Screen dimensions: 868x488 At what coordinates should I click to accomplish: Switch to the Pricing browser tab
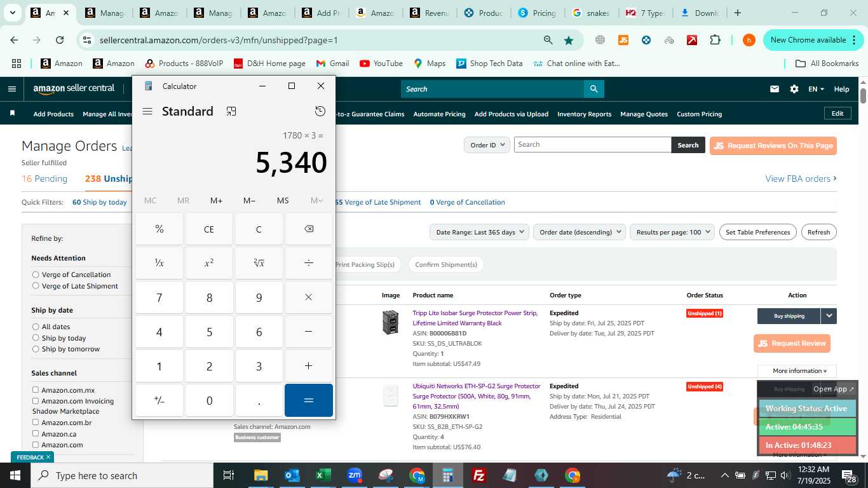pyautogui.click(x=536, y=13)
